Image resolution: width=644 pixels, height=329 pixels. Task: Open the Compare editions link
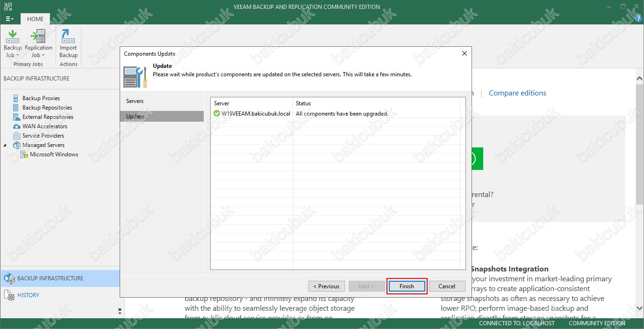click(x=517, y=93)
